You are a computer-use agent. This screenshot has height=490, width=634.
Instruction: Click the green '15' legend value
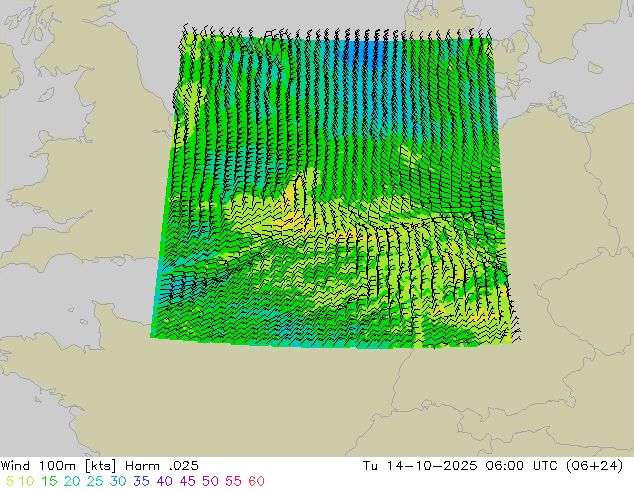49,481
